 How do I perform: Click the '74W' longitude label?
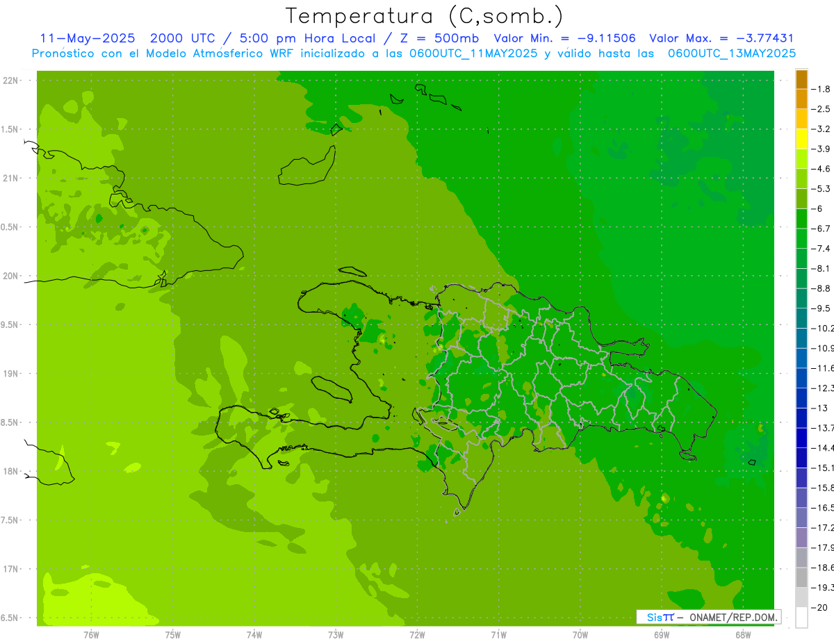(254, 634)
